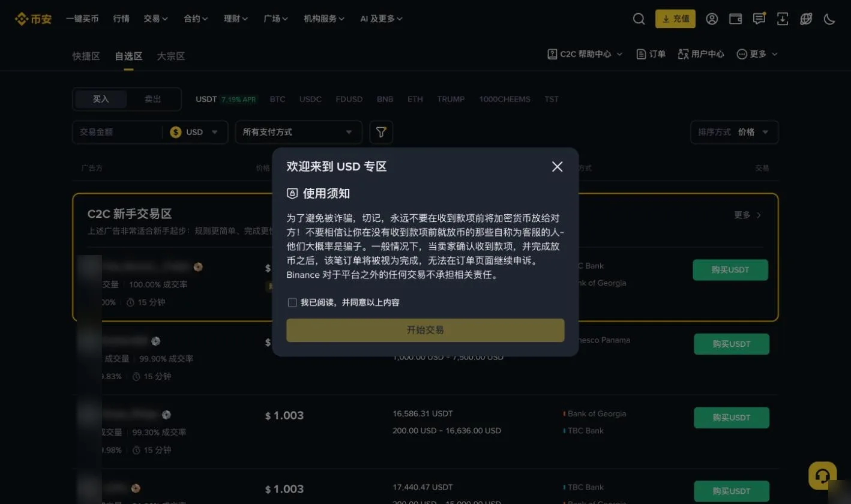The image size is (851, 504).
Task: Select the ETH coin option
Action: pos(415,99)
